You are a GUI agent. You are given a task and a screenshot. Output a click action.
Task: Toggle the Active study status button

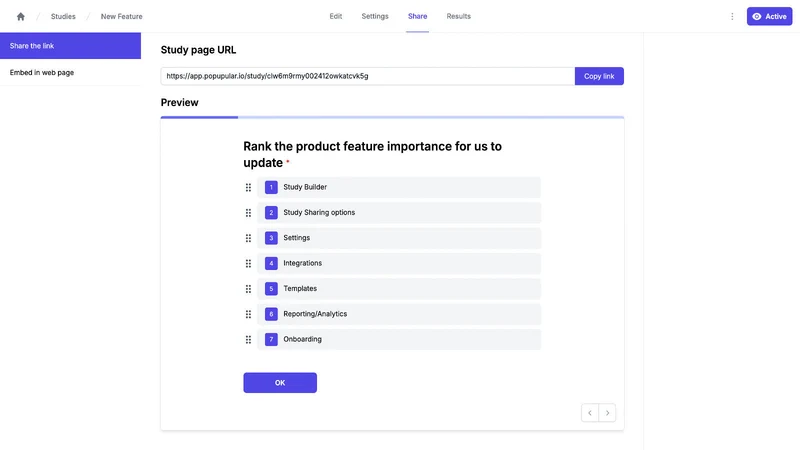769,16
